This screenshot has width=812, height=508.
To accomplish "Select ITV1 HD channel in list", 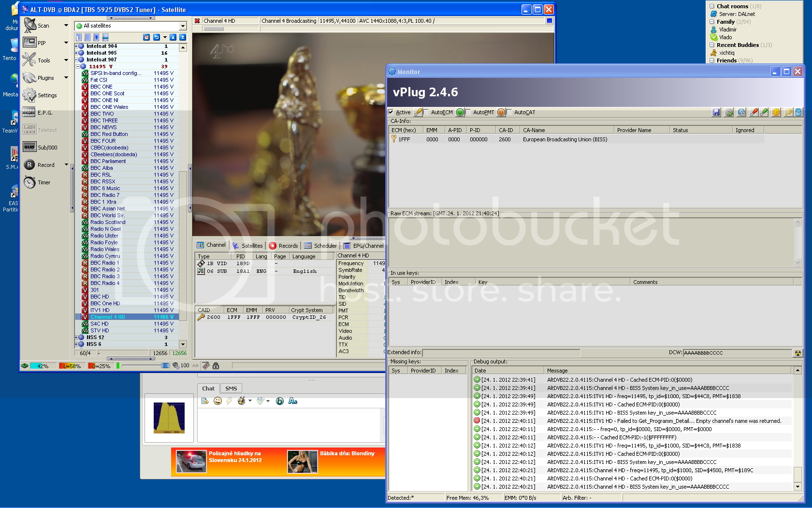I will 128,310.
